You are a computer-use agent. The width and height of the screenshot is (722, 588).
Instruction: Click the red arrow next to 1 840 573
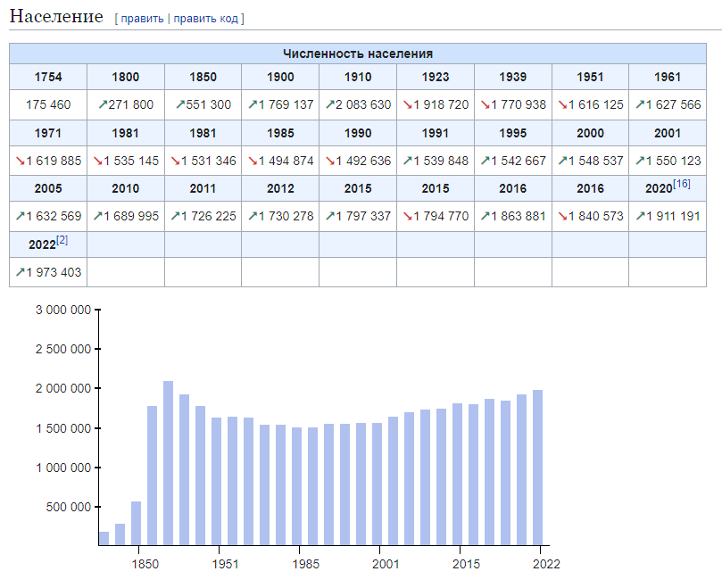tap(564, 216)
